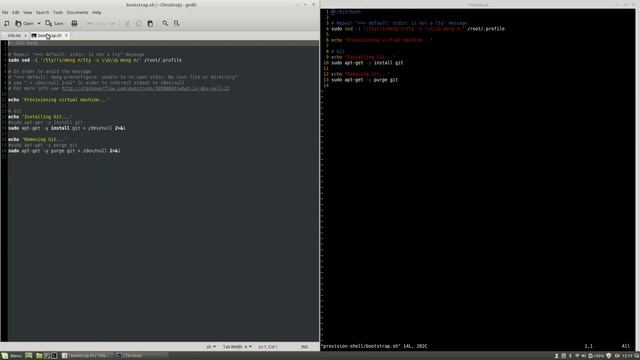Open the file manager launcher on taskbar
Viewport: 640px width, 360px height.
tap(39, 356)
